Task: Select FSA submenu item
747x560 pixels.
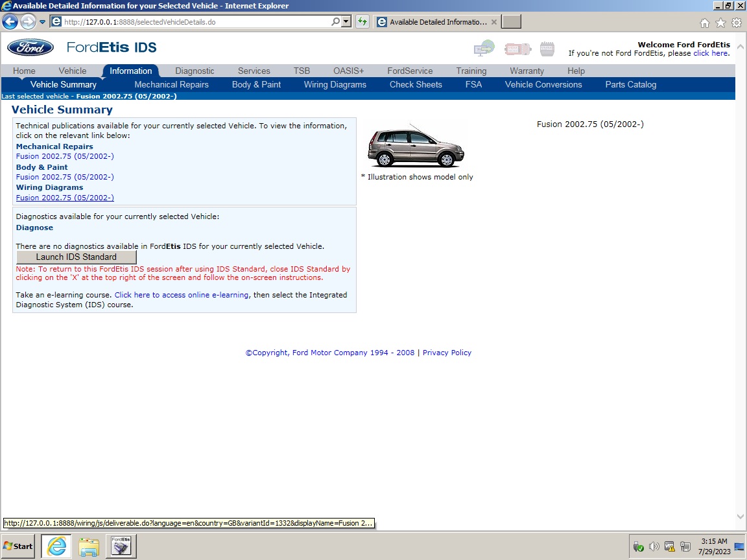Action: [473, 84]
